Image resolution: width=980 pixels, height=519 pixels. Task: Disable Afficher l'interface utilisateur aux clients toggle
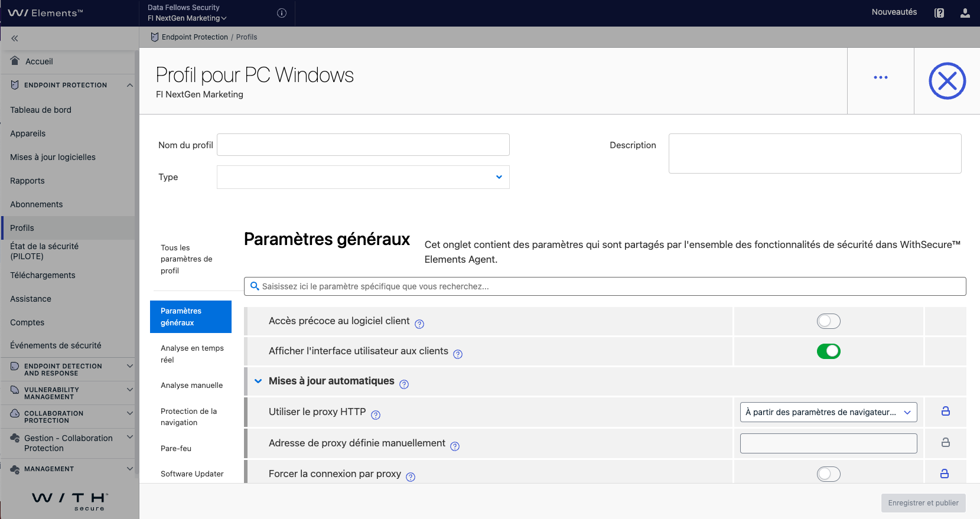tap(828, 351)
